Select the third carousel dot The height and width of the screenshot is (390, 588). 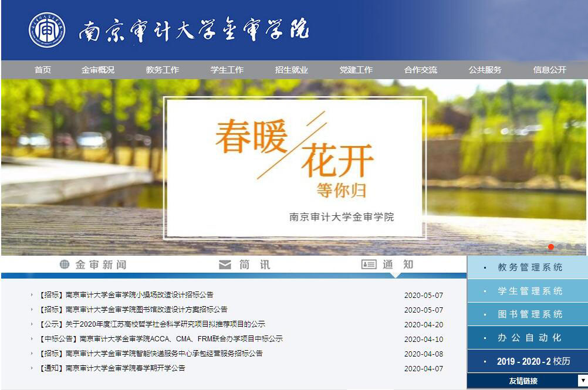(x=569, y=246)
